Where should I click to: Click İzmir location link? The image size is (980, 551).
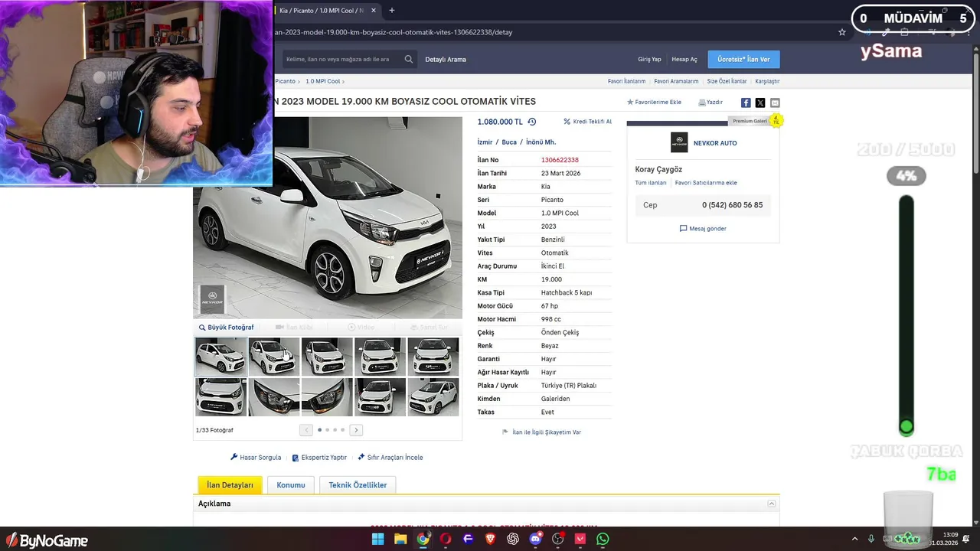[x=485, y=142]
